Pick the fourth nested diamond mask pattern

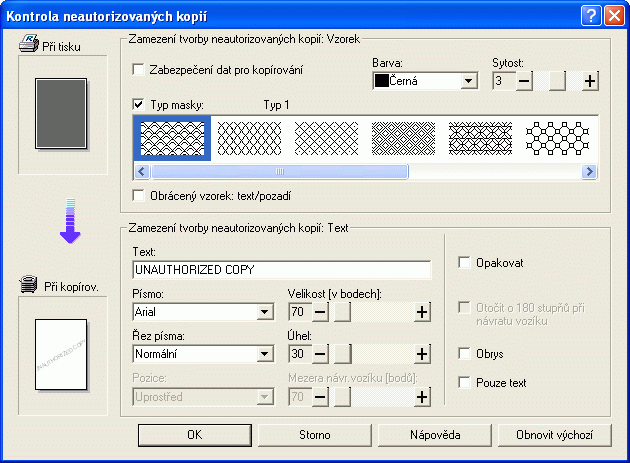[x=403, y=138]
